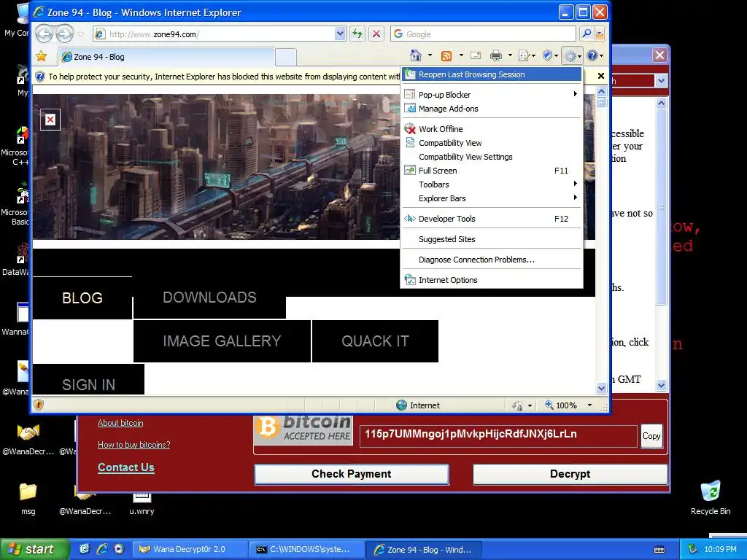
Task: Click the Read Mail envelope icon
Action: [476, 55]
